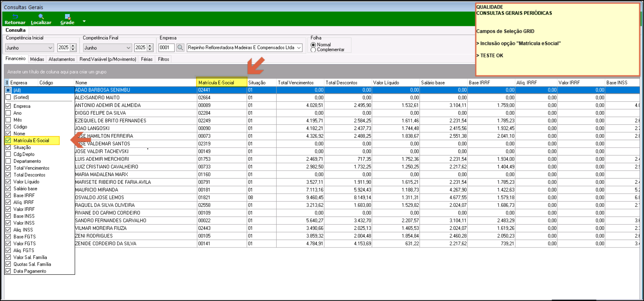The height and width of the screenshot is (301, 644).
Task: Uncheck the Salário base column checkbox
Action: click(8, 189)
